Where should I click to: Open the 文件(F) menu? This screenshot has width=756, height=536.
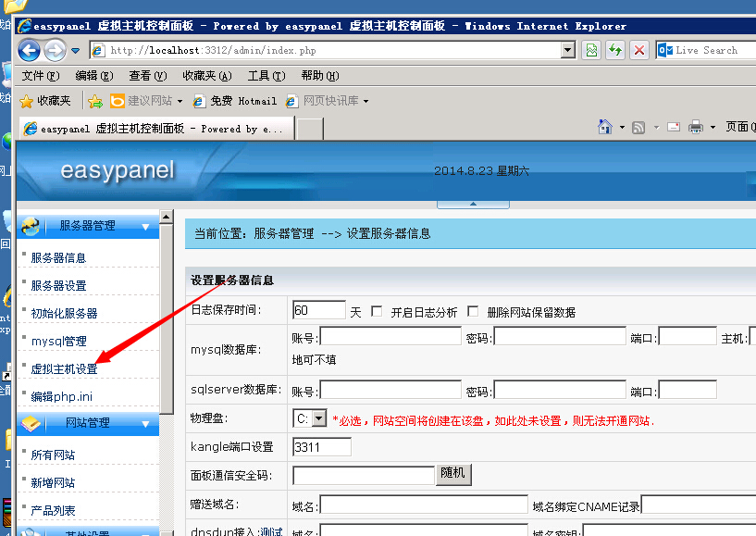pos(41,76)
